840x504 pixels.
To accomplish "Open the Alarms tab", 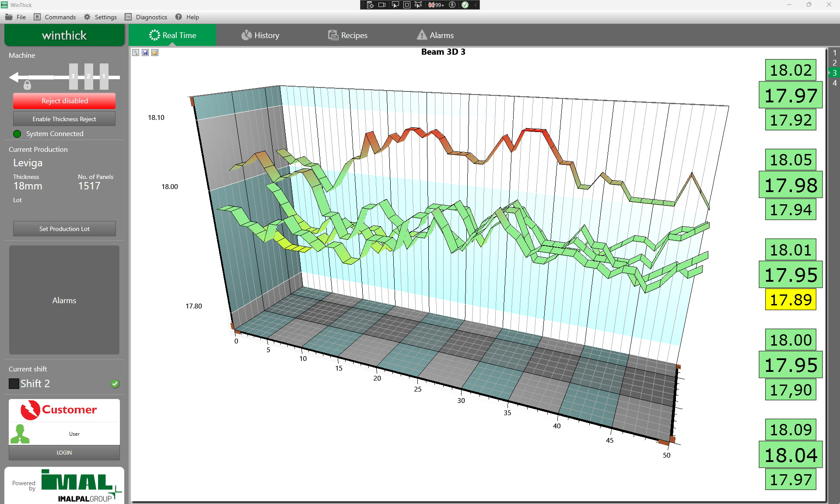I will pyautogui.click(x=435, y=35).
